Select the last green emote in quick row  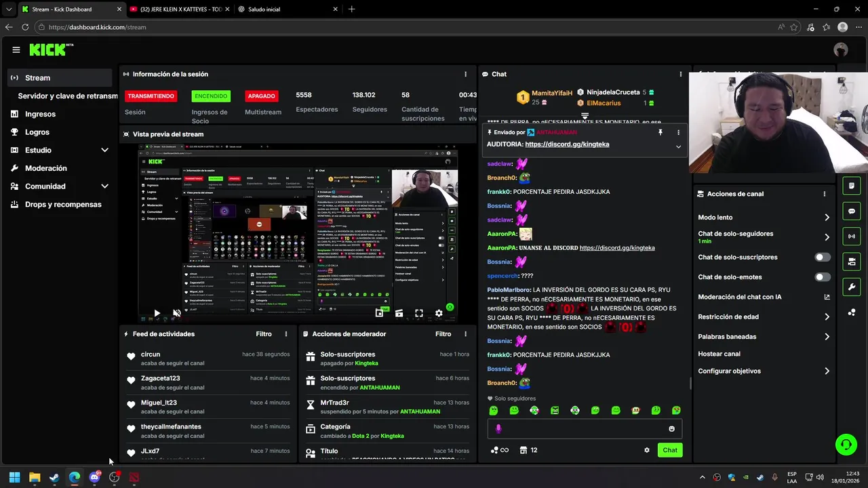point(676,410)
